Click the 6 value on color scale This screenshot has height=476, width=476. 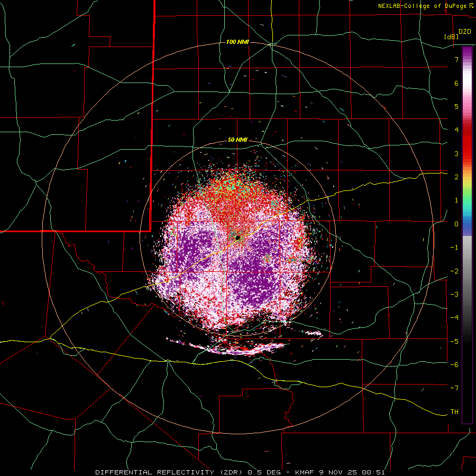click(x=456, y=83)
